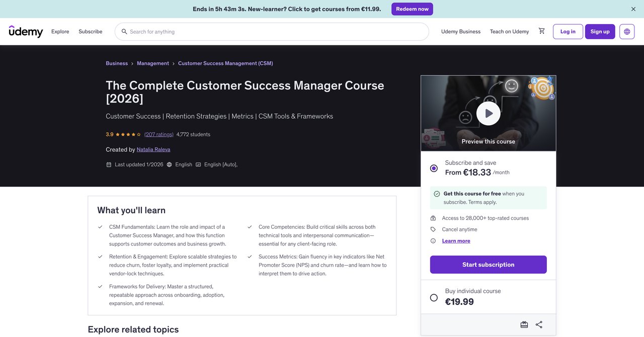
Task: Click the Start subscription button
Action: (x=489, y=265)
